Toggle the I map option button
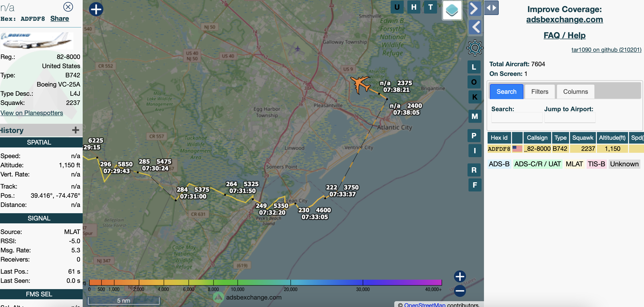The height and width of the screenshot is (307, 644). tap(475, 151)
